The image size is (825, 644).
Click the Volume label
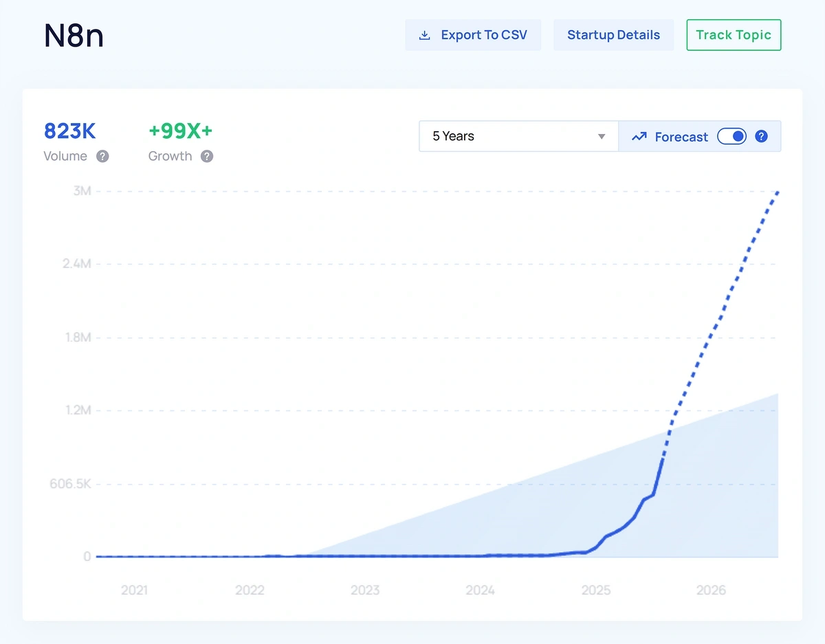pyautogui.click(x=65, y=156)
